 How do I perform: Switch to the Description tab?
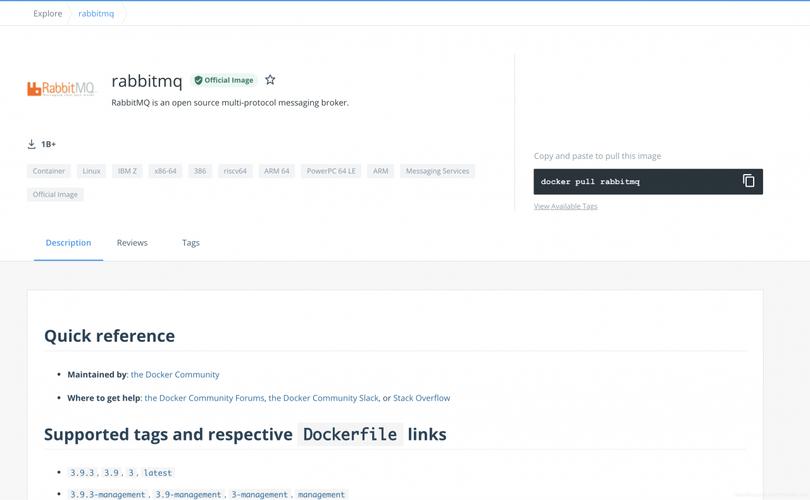tap(68, 243)
